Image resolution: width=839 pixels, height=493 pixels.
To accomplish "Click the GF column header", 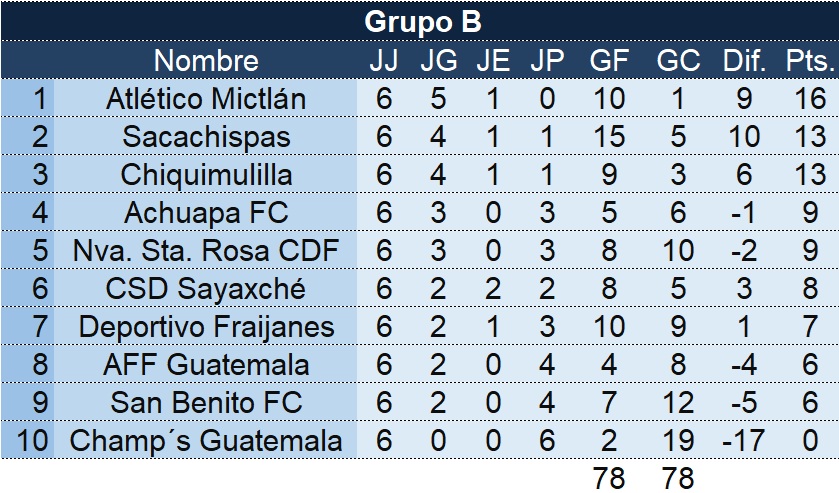I will click(x=609, y=60).
